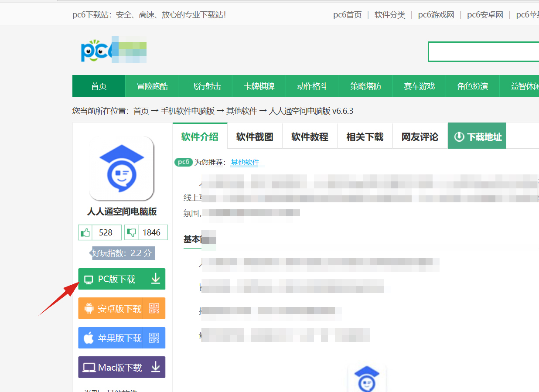Download the 苹果版 version
Viewport: 539px width, 392px height.
(122, 337)
